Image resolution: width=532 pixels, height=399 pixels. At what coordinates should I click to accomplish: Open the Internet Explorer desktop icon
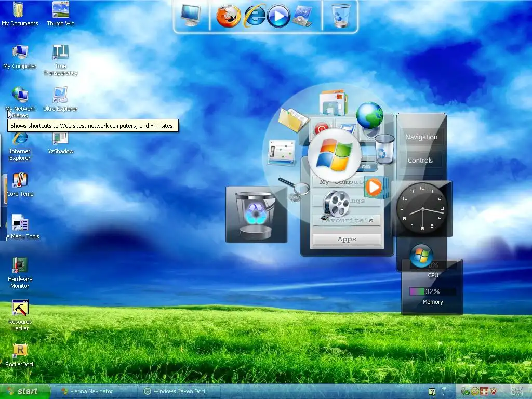pos(20,147)
